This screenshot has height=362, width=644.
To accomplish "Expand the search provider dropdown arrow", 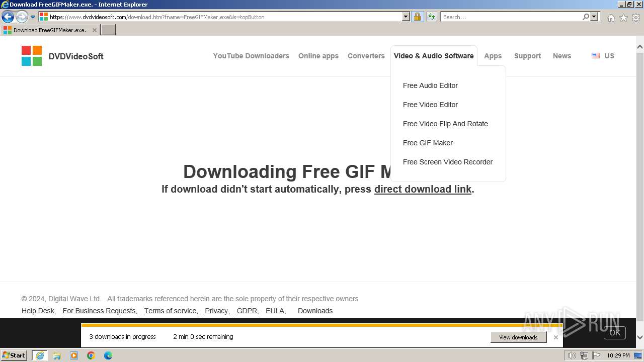I will [x=594, y=17].
